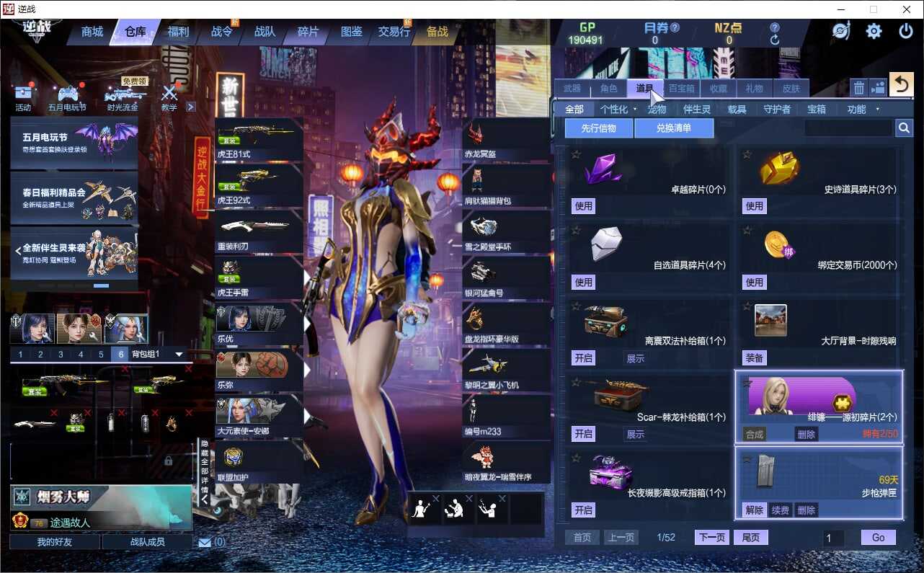Click the orange return arrow button

pyautogui.click(x=901, y=85)
